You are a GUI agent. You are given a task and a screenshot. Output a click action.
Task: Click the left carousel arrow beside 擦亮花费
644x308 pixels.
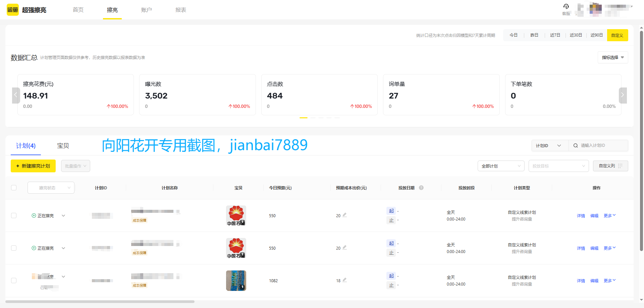point(15,95)
